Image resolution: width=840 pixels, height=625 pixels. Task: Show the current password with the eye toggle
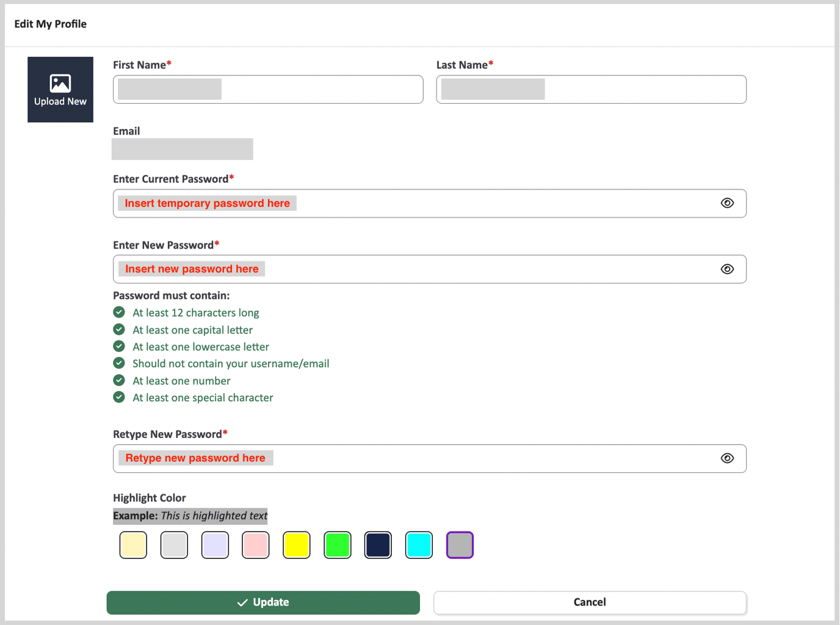(727, 203)
